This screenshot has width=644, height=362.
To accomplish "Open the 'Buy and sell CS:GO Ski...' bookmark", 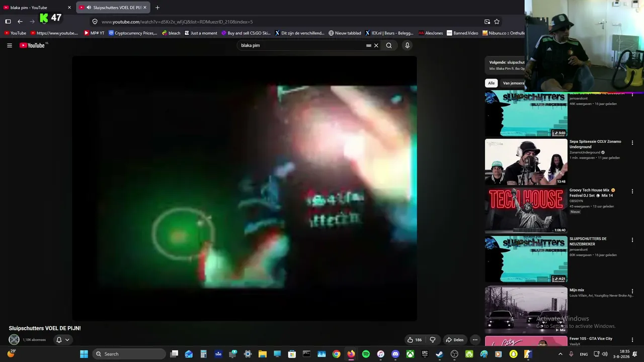I will 246,33.
